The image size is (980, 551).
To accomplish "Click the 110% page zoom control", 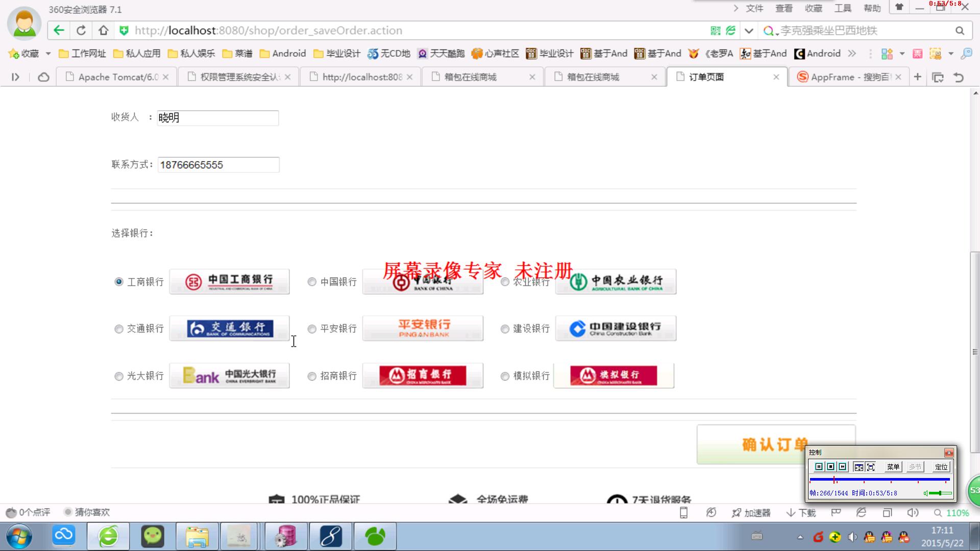I will point(951,513).
